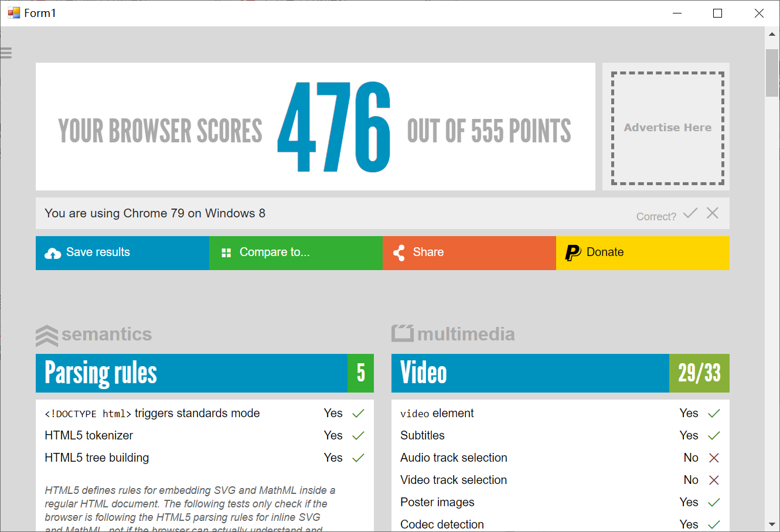Click the No value for Audio track selection
Viewport: 780px width, 532px height.
tap(691, 458)
